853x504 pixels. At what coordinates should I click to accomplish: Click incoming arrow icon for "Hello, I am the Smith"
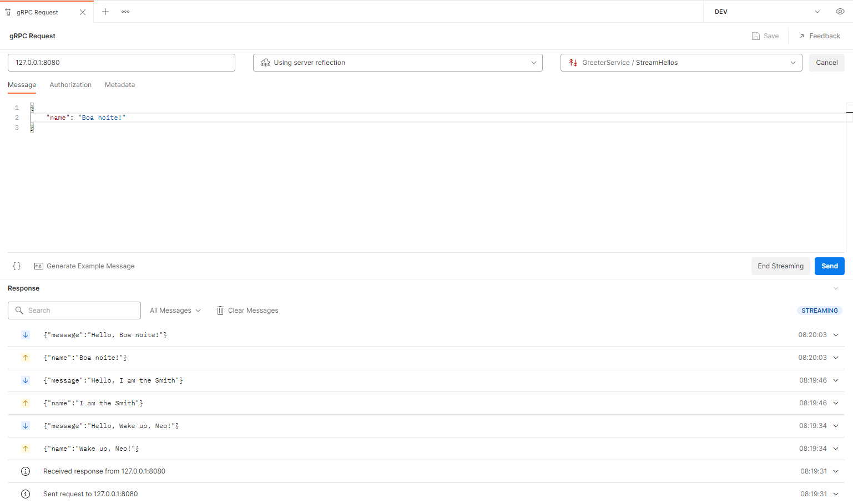(x=26, y=380)
